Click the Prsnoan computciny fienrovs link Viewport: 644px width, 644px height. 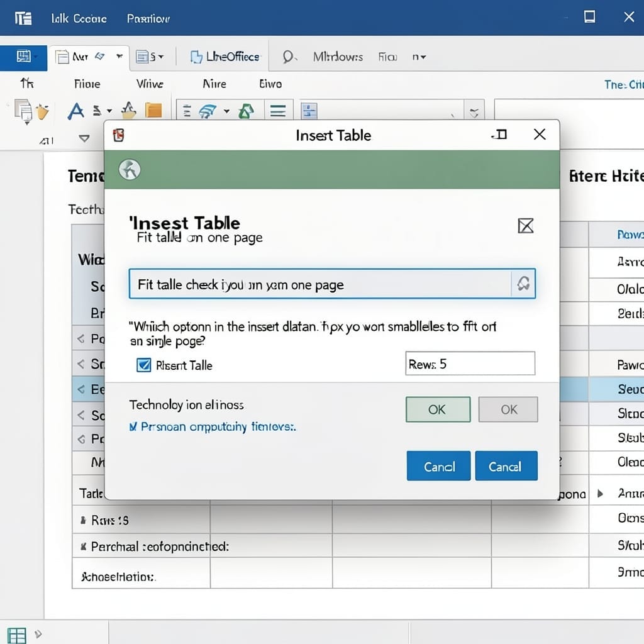[x=218, y=427]
